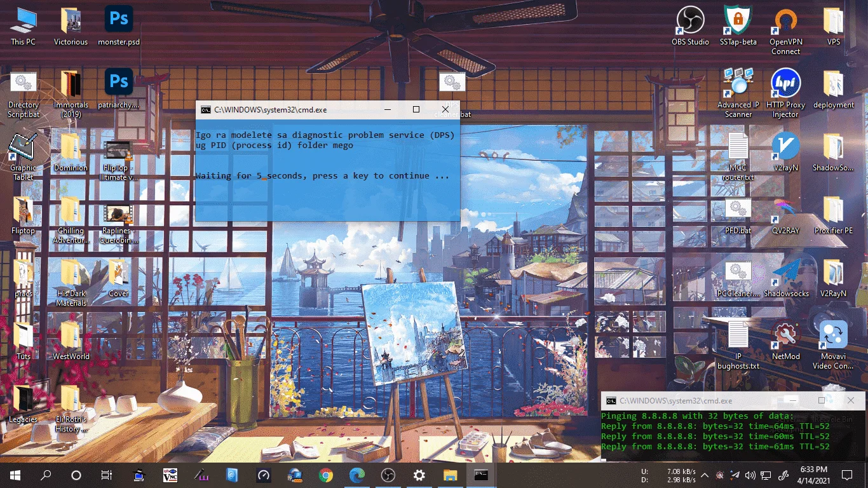868x488 pixels.
Task: Select the WestWorld folder
Action: point(71,341)
